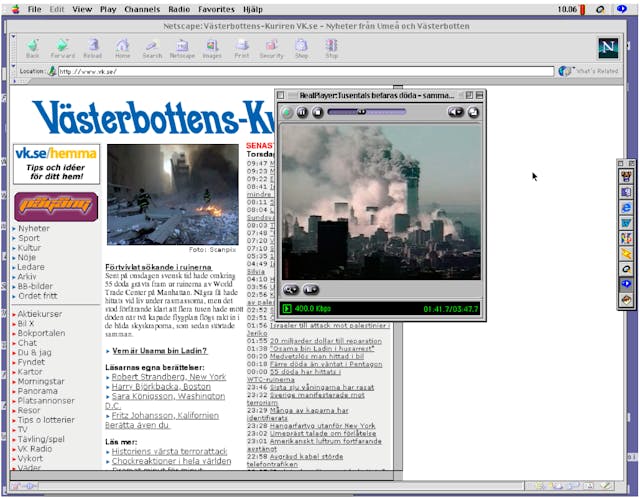
Task: Stop loading with the Stop button
Action: click(331, 49)
